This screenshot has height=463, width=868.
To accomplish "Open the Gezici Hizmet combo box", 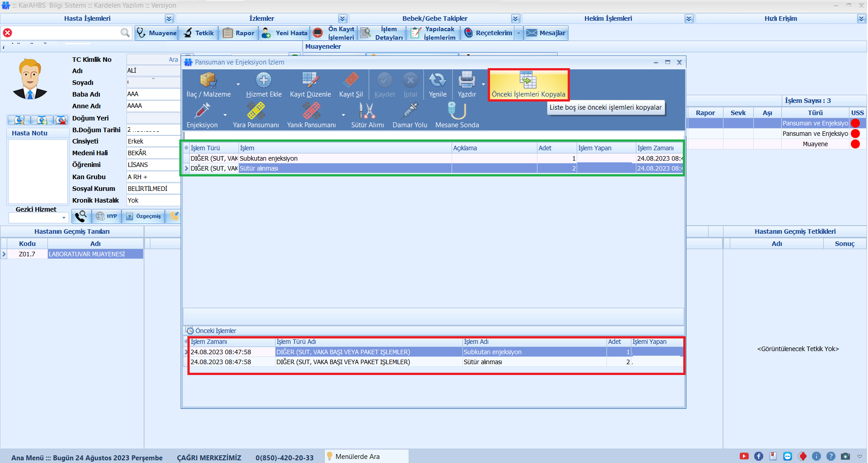I will tap(38, 218).
